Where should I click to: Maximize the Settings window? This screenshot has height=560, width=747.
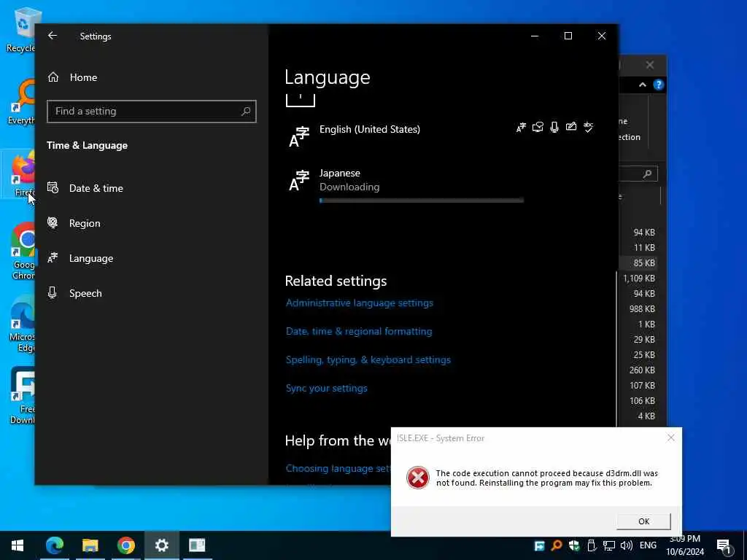pyautogui.click(x=568, y=36)
